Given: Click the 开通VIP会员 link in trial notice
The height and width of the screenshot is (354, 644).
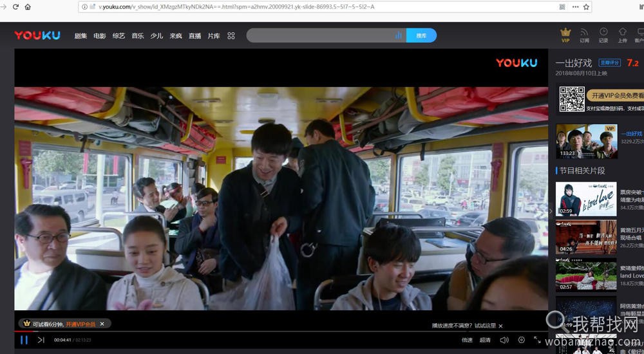Looking at the screenshot, I should click(80, 324).
